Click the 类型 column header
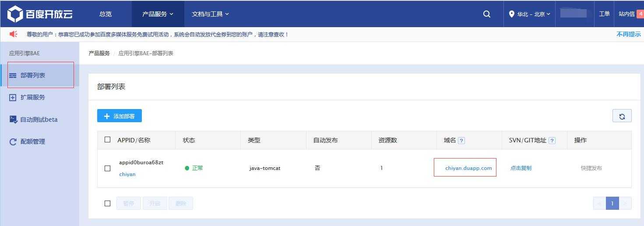This screenshot has height=226, width=644. pos(254,140)
